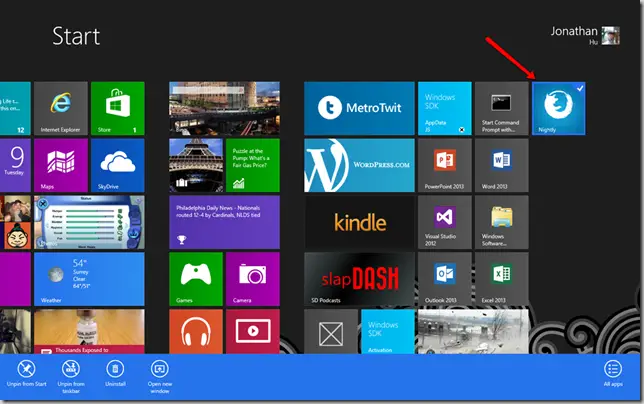This screenshot has height=404, width=644.
Task: Launch Start Command Prompt tile
Action: (x=501, y=108)
